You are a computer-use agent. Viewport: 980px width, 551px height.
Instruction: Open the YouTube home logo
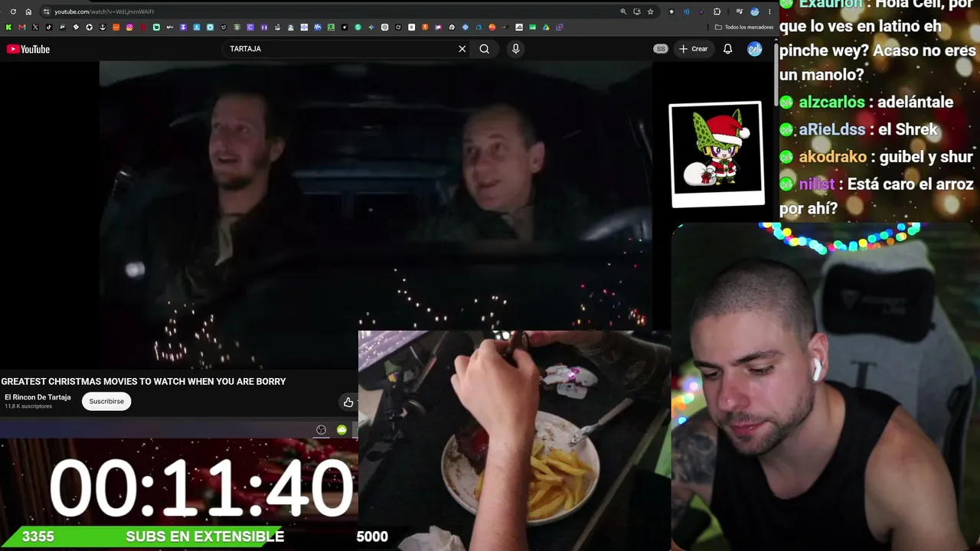[x=28, y=49]
